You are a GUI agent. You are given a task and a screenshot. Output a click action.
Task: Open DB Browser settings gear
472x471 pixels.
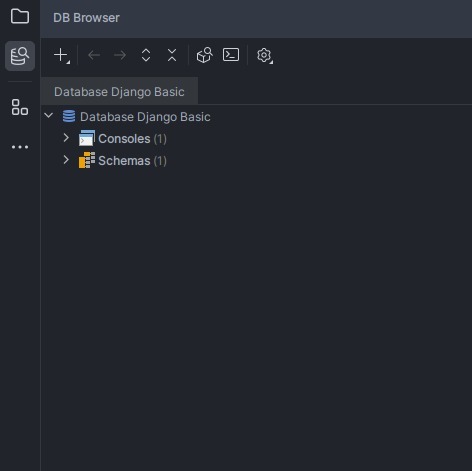click(265, 56)
